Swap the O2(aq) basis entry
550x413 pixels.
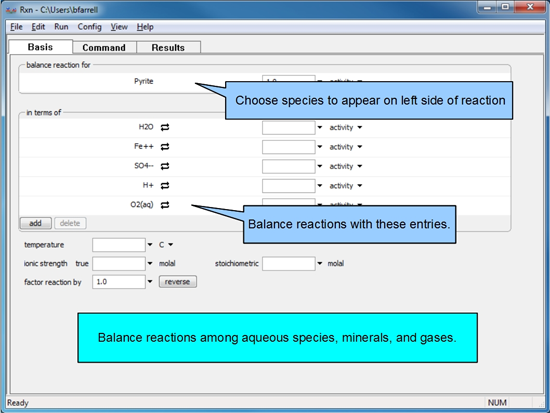point(165,205)
